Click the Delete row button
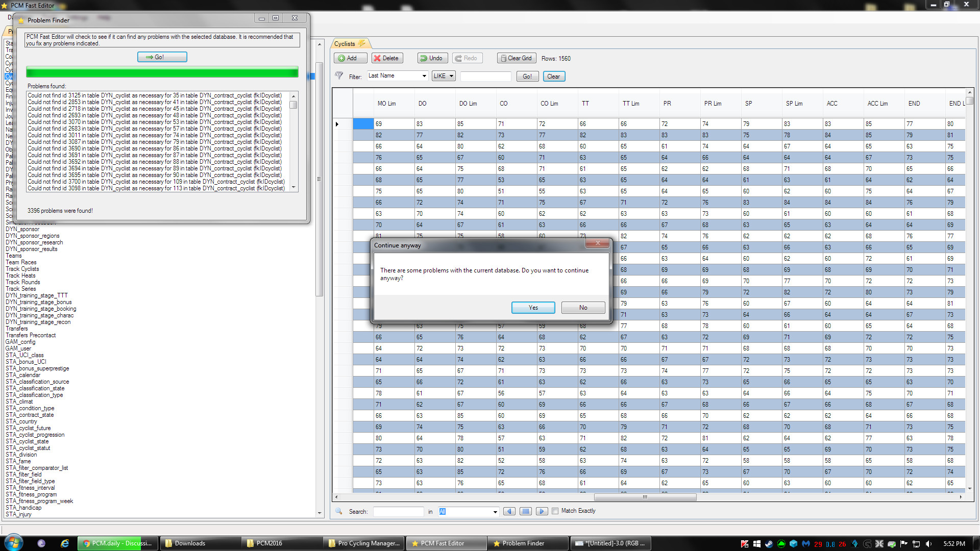 387,58
